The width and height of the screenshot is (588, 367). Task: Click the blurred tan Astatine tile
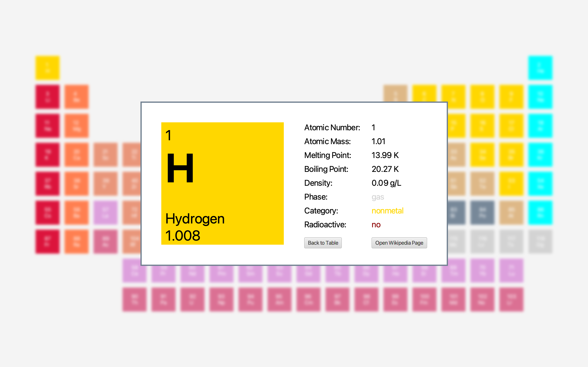point(511,213)
